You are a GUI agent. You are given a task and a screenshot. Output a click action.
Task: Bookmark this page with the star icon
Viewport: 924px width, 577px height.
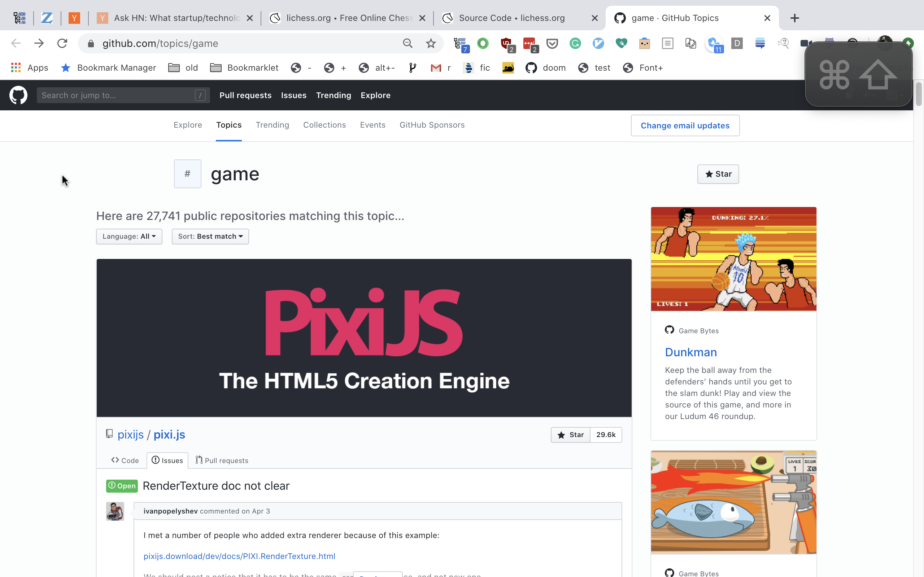pos(431,44)
